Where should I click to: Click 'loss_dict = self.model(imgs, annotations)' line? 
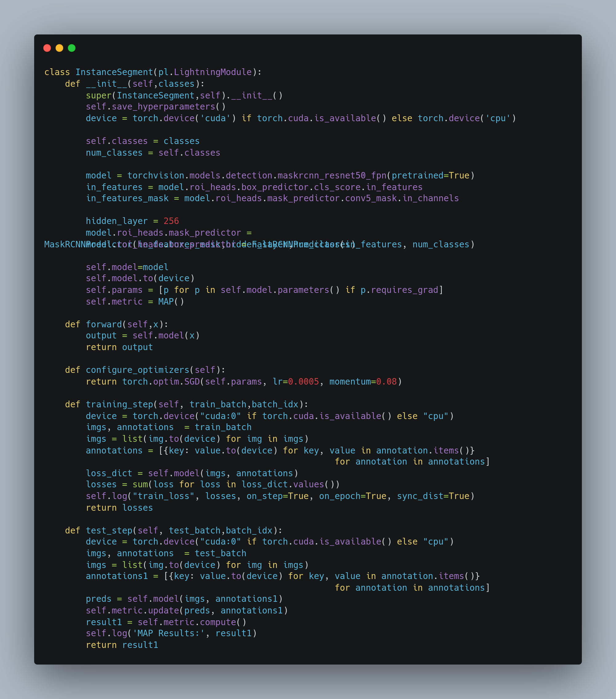[x=192, y=473]
